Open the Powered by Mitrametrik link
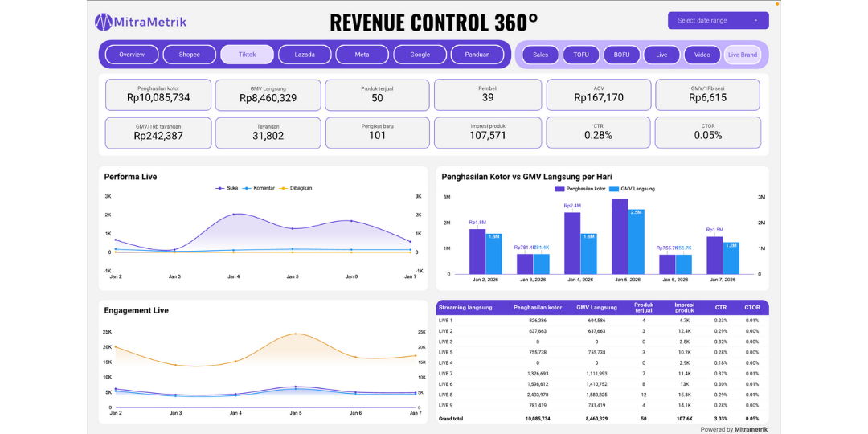 pyautogui.click(x=734, y=429)
